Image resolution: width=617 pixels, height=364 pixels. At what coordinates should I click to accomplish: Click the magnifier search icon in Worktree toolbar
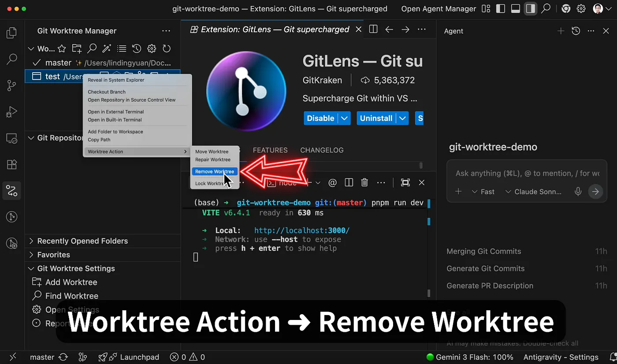[92, 48]
